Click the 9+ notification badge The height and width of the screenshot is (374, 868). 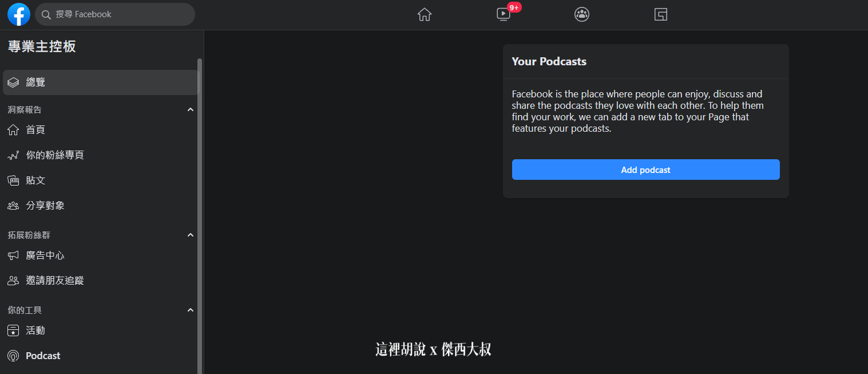(514, 7)
